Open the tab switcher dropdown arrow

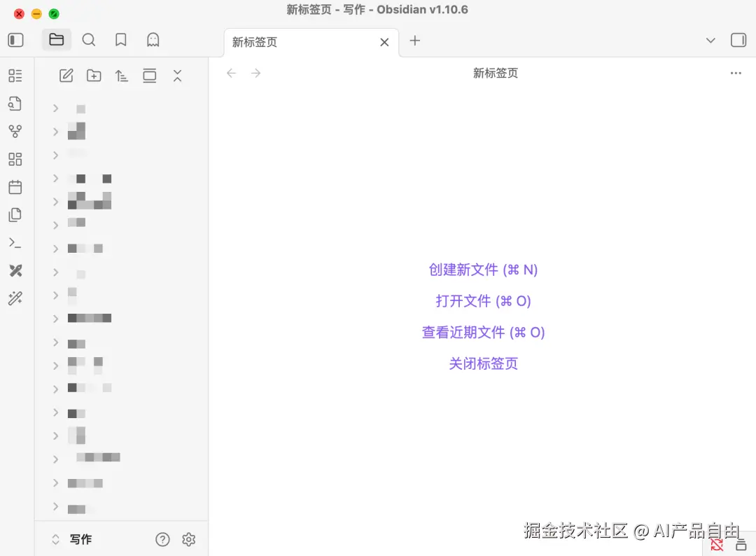[x=710, y=41]
